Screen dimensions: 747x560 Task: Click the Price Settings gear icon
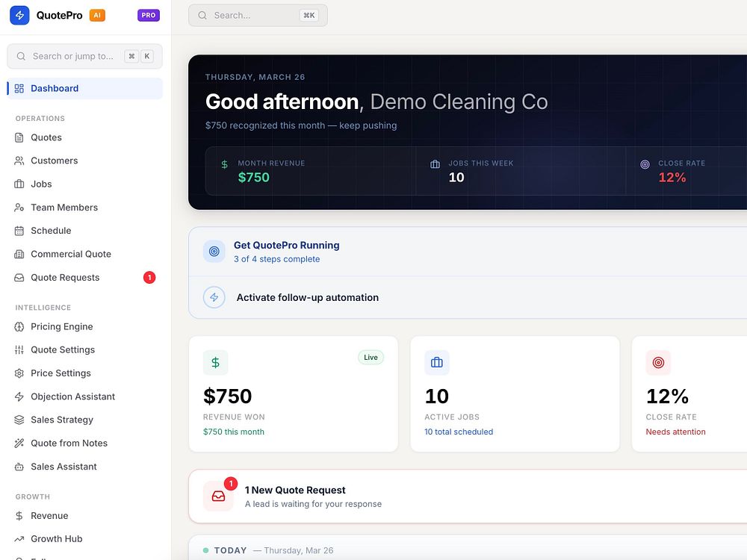coord(19,373)
